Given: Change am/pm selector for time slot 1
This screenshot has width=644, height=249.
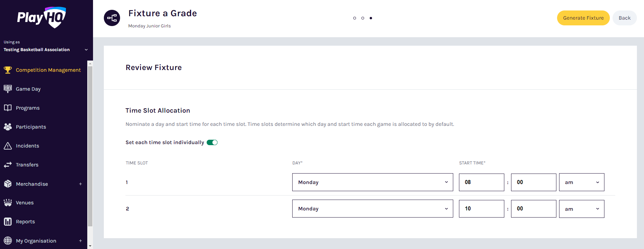Looking at the screenshot, I should [x=581, y=182].
